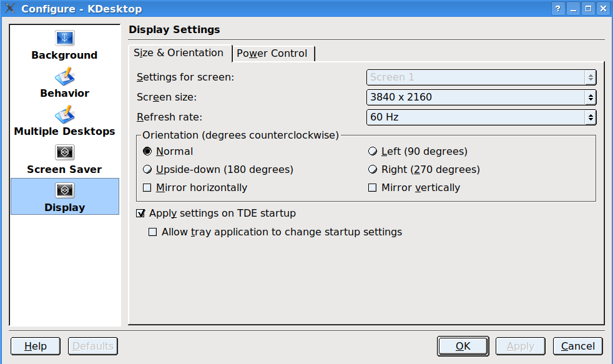Open the Settings for screen combo box
This screenshot has width=613, height=364.
point(481,77)
